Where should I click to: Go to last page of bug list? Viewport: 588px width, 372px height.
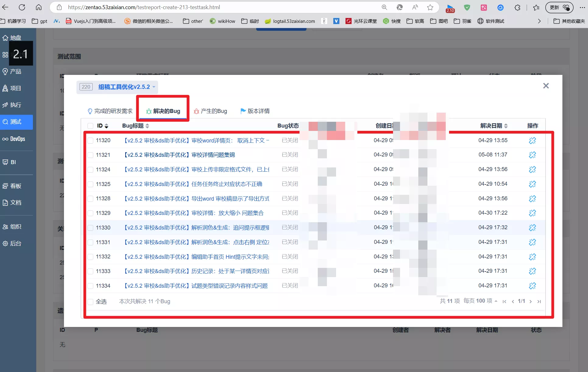[x=539, y=301]
